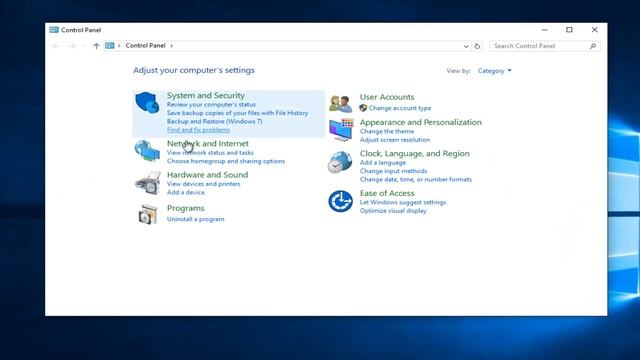Open Hardware and Sound category

[207, 175]
